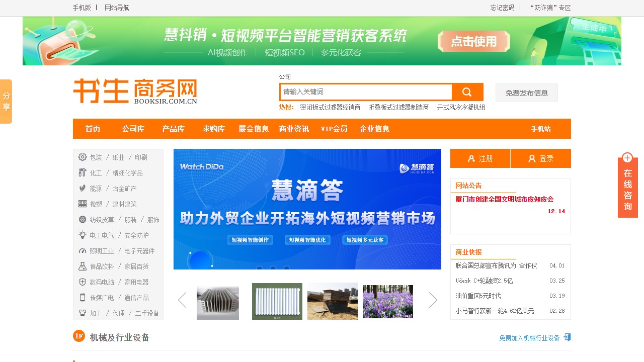Image resolution: width=644 pixels, height=362 pixels.
Task: Click the energy category leaf icon
Action: point(83,188)
